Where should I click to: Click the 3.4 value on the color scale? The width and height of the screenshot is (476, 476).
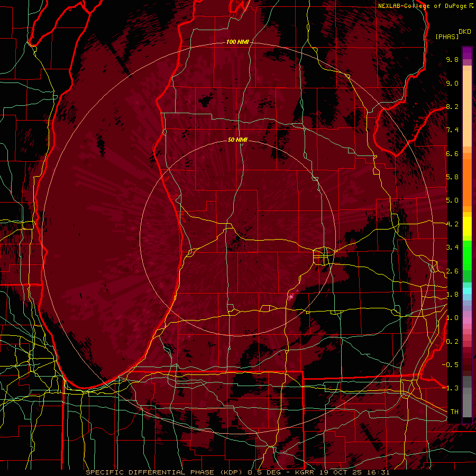coord(452,248)
